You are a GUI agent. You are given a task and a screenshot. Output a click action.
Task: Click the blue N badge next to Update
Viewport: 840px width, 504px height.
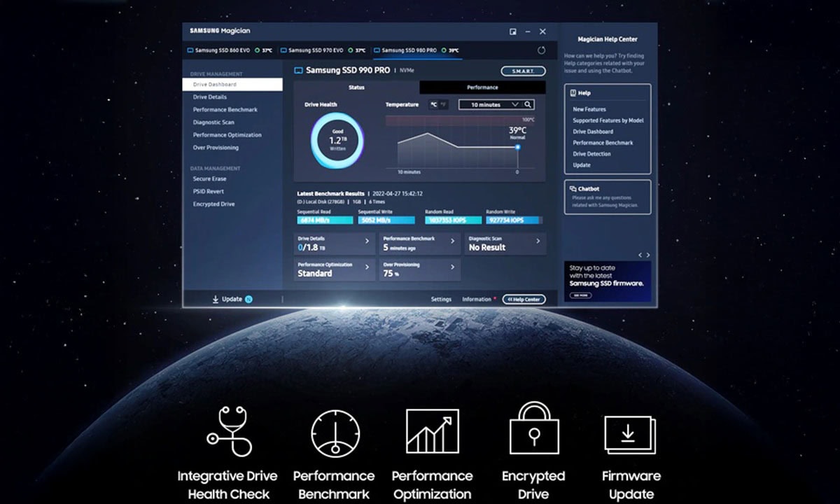click(248, 299)
